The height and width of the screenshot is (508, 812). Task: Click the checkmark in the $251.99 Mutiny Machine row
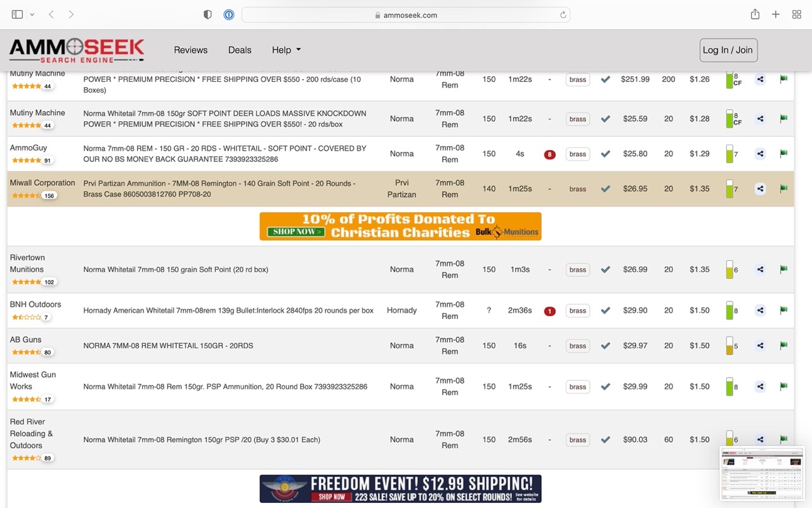coord(606,79)
